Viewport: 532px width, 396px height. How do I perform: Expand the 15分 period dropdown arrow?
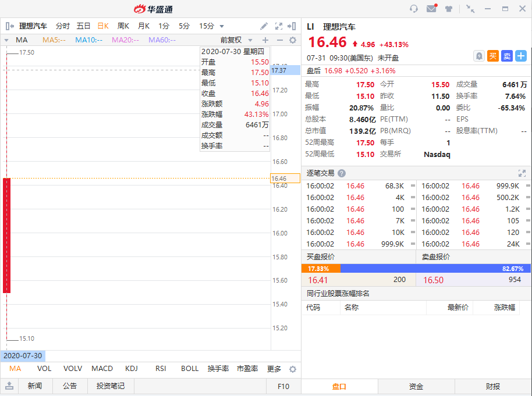click(222, 26)
